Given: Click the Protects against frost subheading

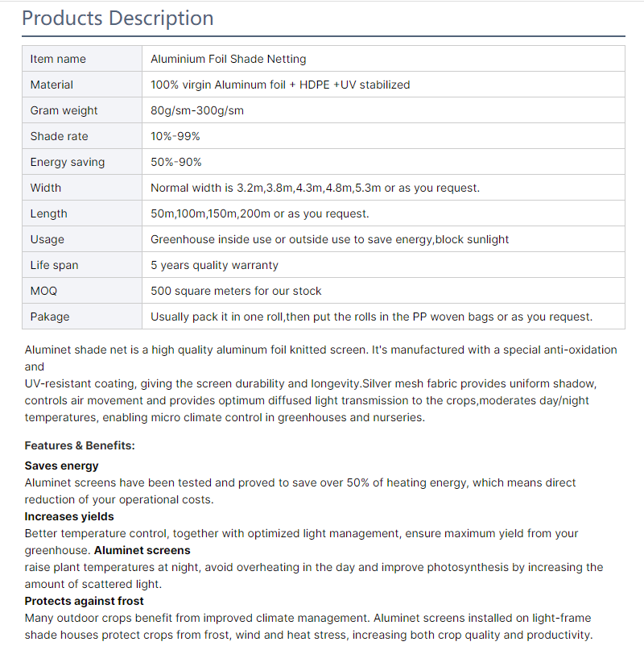Looking at the screenshot, I should point(85,601).
